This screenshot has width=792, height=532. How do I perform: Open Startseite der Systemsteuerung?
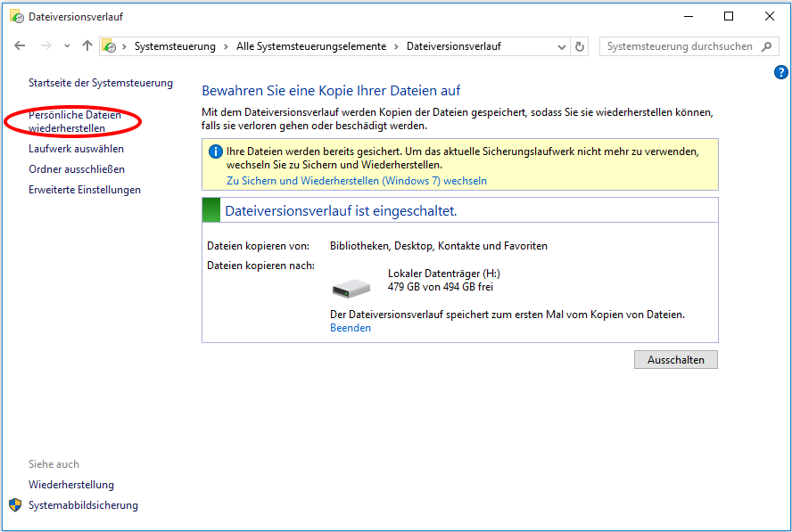click(x=101, y=83)
